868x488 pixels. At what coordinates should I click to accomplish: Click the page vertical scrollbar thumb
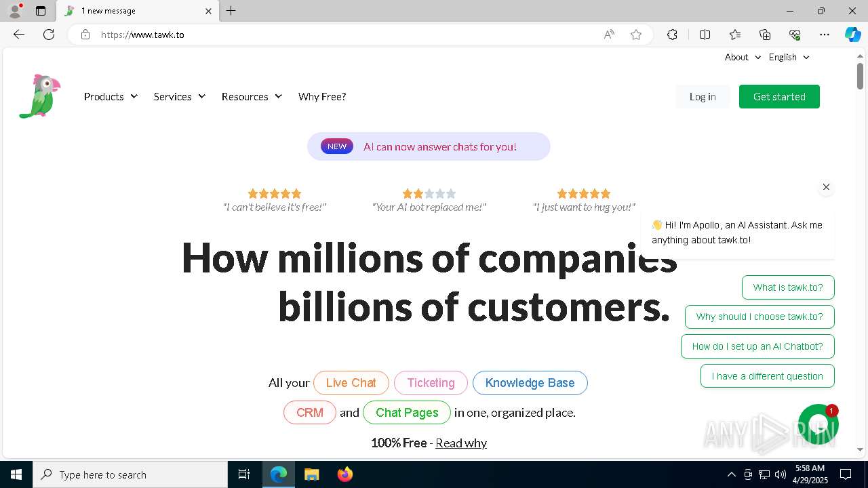tap(860, 75)
